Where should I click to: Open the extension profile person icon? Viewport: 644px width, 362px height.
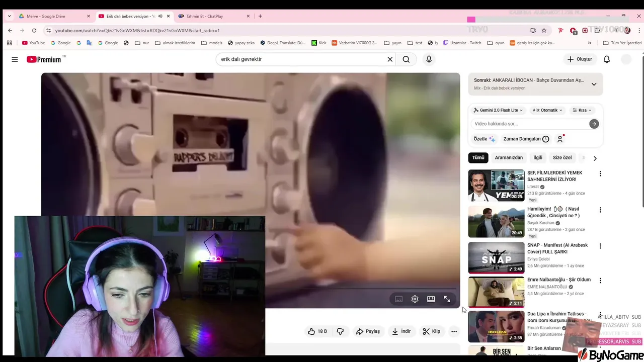tap(560, 139)
